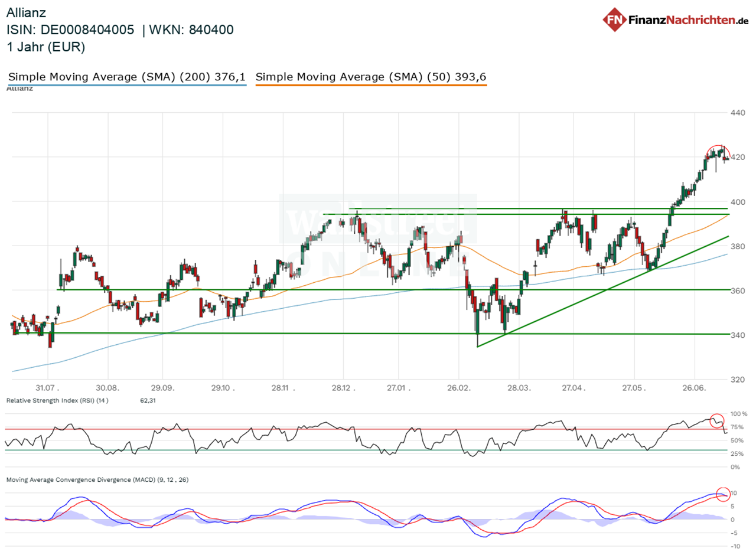Click the -5 label on the MACD axis
Screen dimensions: 756x555
pyautogui.click(x=735, y=533)
